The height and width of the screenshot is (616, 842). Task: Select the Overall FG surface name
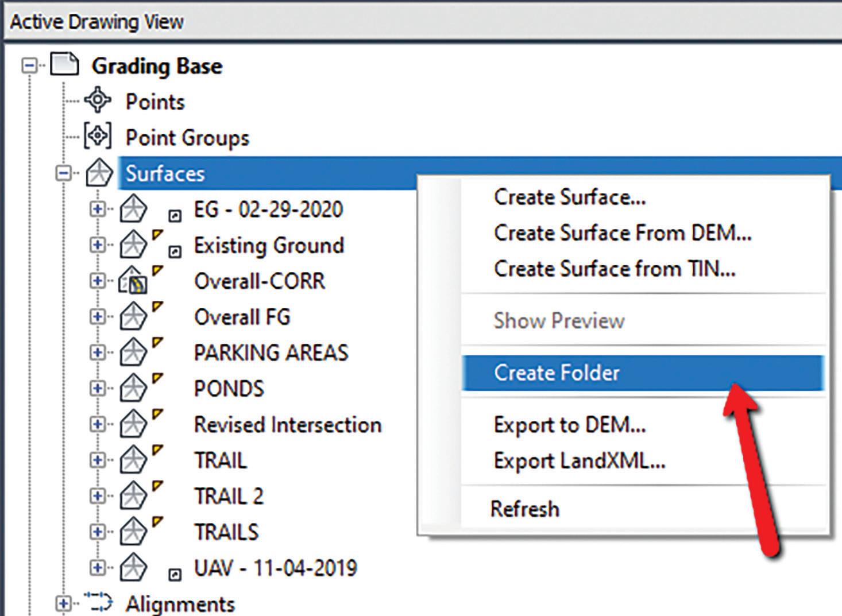242,317
